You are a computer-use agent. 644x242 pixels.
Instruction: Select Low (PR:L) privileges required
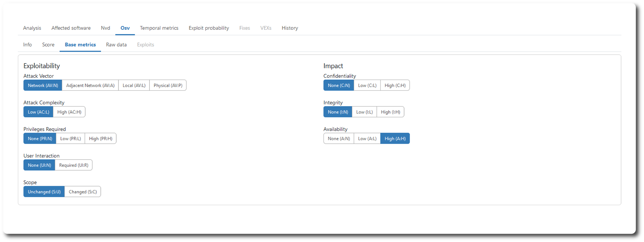tap(70, 138)
